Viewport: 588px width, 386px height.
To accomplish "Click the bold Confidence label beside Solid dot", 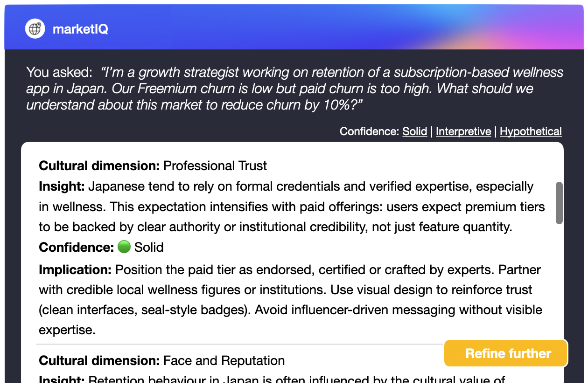I will click(76, 247).
